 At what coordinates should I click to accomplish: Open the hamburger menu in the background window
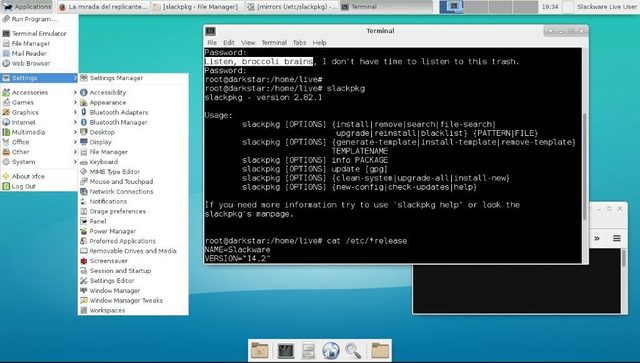[617, 238]
